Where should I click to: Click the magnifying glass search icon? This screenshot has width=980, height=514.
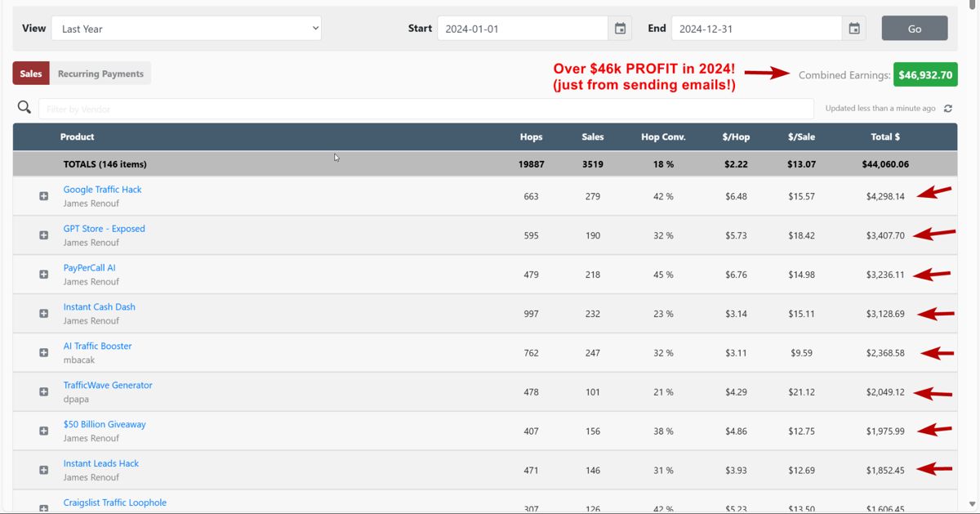tap(24, 108)
